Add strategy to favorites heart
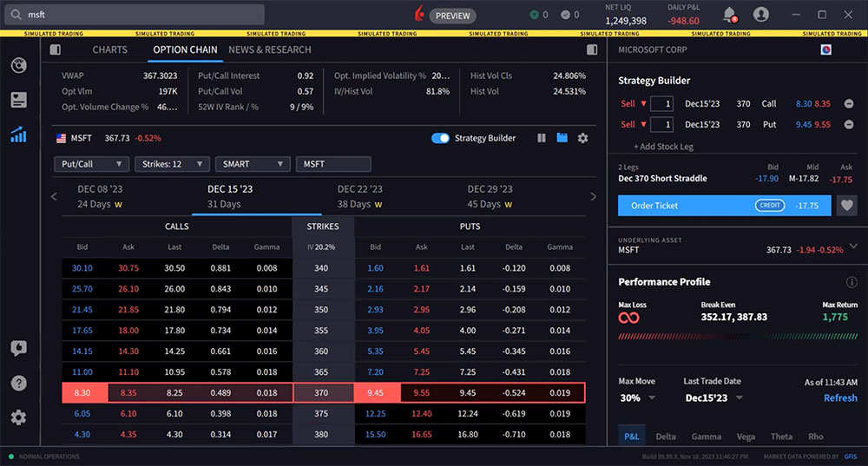Screen dimensions: 868x466 point(847,206)
